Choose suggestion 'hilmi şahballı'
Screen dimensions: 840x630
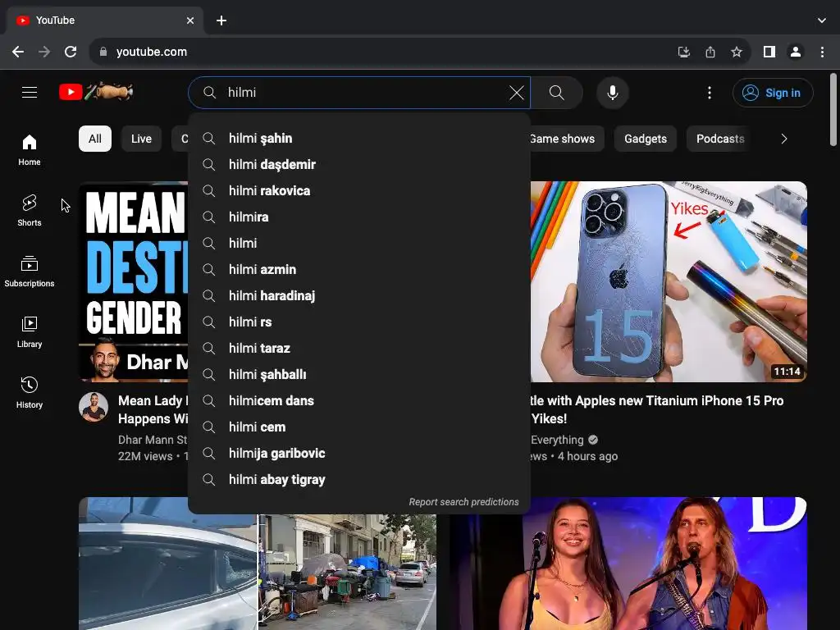[359, 374]
